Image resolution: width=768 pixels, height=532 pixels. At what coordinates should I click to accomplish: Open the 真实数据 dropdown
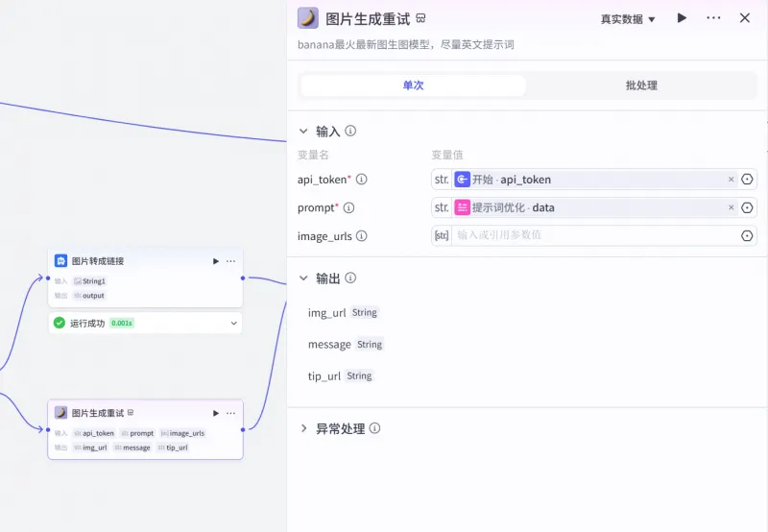click(628, 19)
